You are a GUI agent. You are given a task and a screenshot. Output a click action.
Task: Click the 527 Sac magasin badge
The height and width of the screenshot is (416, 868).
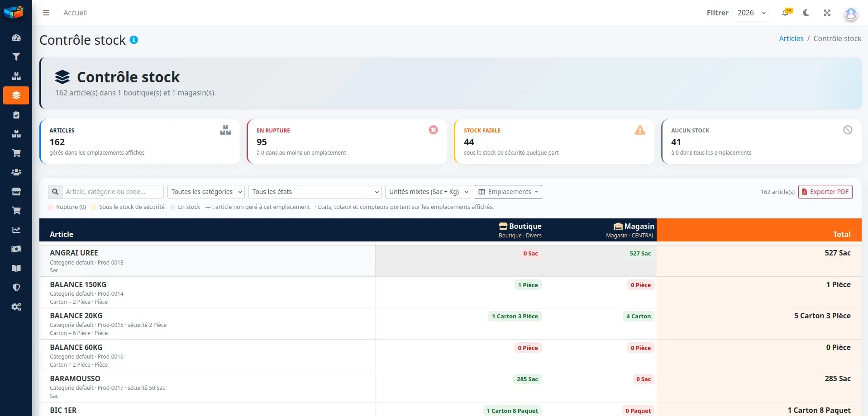tap(640, 254)
